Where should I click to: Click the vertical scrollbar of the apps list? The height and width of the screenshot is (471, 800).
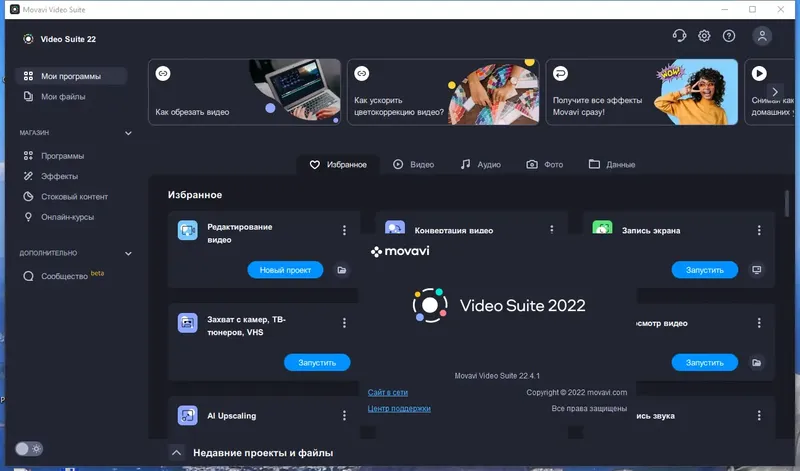pos(787,203)
